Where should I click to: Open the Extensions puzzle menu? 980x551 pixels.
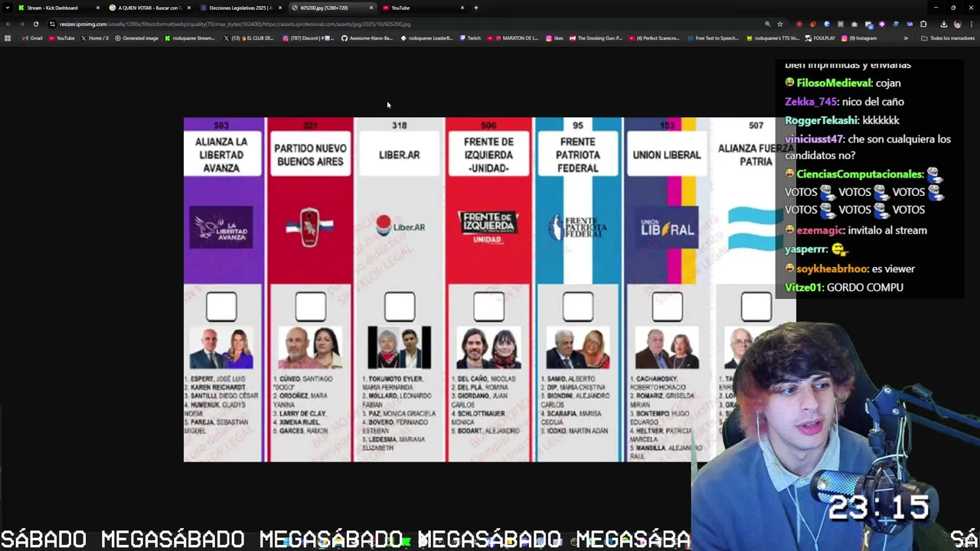[923, 24]
